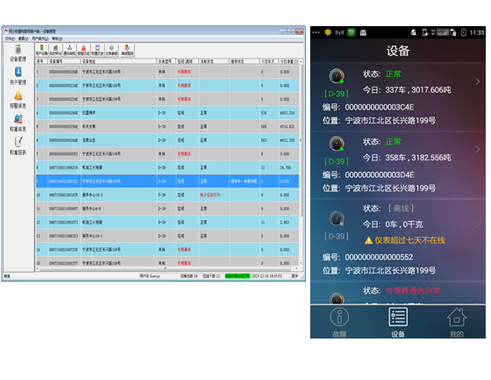Click the red triangle alarm toolbar icon

[84, 50]
